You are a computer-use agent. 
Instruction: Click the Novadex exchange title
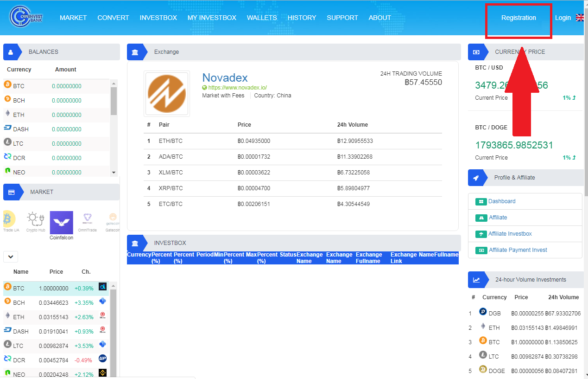225,77
